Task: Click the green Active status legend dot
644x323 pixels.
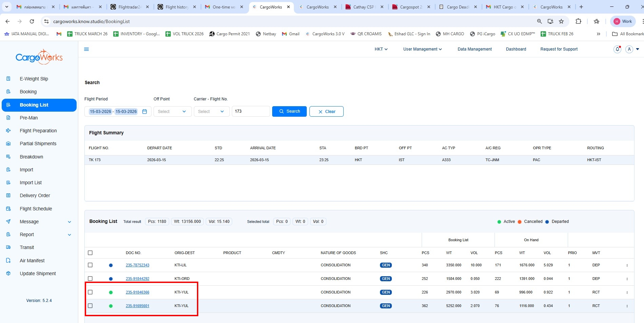Action: (499, 222)
